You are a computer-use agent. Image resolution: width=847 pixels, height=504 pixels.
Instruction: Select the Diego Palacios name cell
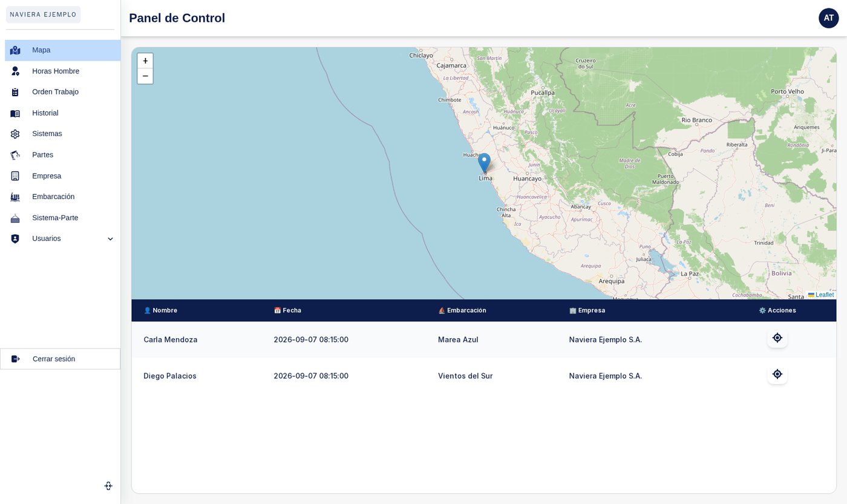point(170,376)
